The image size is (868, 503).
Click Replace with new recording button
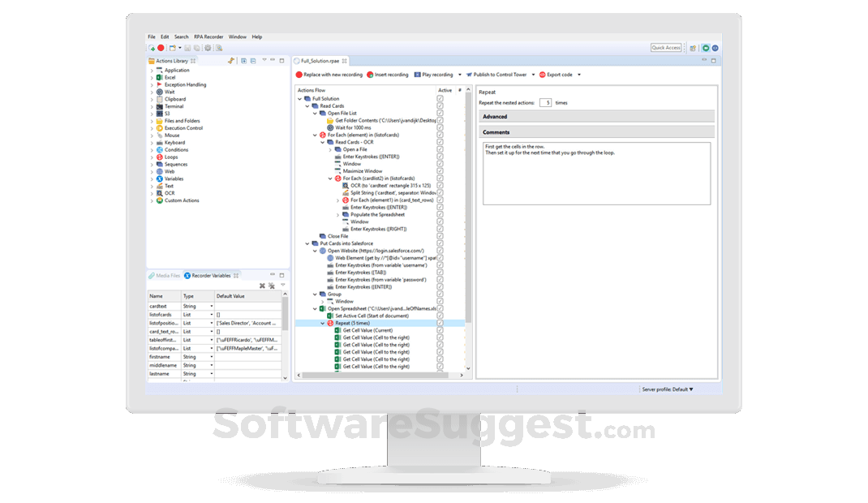(x=329, y=75)
